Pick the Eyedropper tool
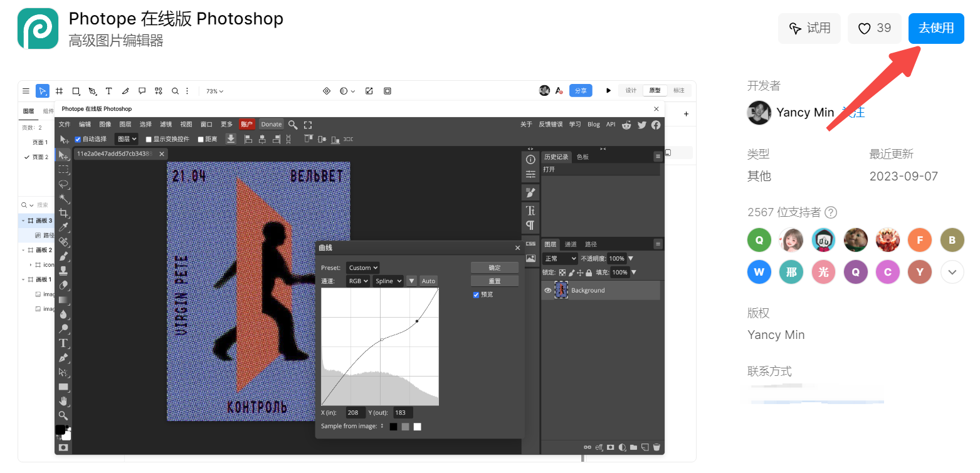Viewport: 980px width, 473px height. pos(63,227)
